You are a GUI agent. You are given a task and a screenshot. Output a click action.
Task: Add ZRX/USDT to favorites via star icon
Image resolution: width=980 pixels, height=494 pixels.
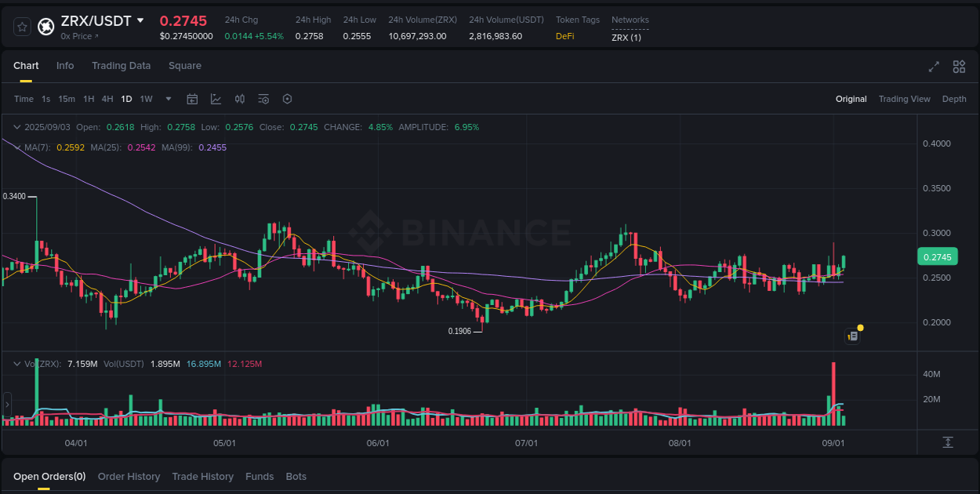coord(21,26)
